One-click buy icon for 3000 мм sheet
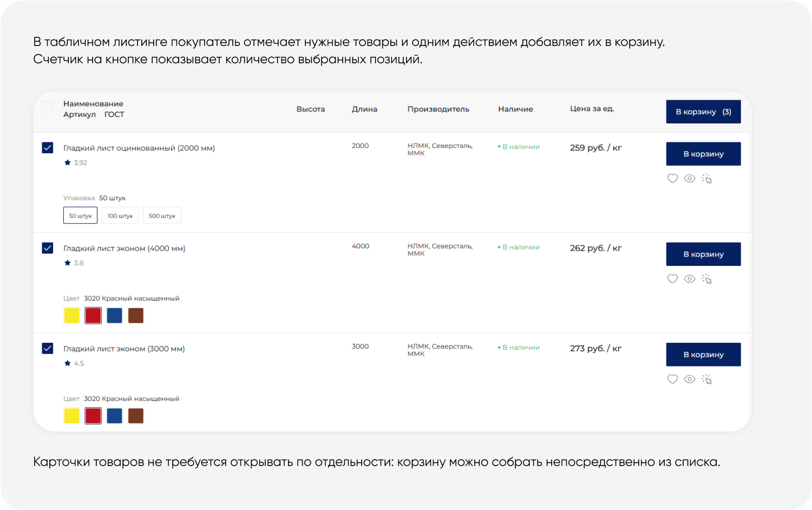This screenshot has height=510, width=812. [706, 379]
